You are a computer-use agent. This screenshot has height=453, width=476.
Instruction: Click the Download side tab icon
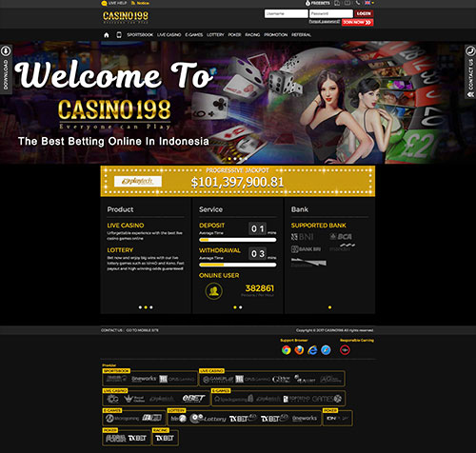[x=6, y=51]
